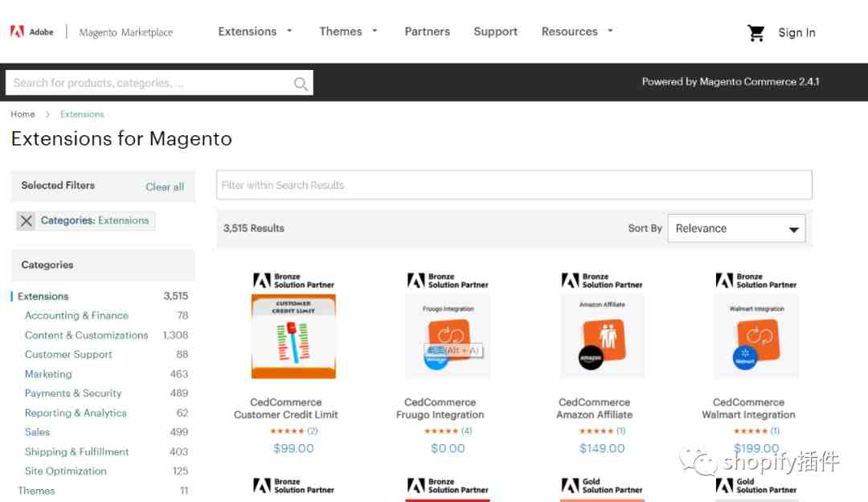Open the Sort By Relevance dropdown
The width and height of the screenshot is (868, 502).
736,228
